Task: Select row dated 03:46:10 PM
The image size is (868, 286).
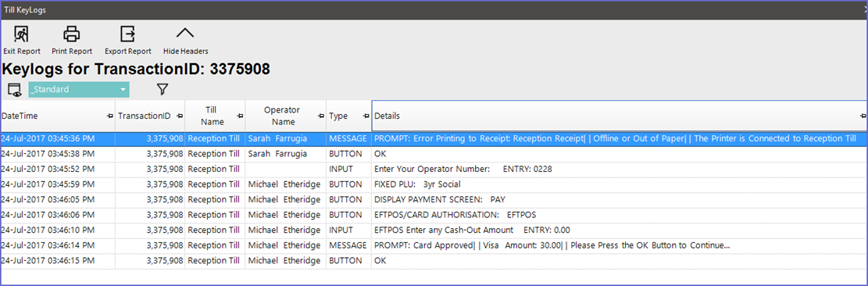Action: (434, 230)
